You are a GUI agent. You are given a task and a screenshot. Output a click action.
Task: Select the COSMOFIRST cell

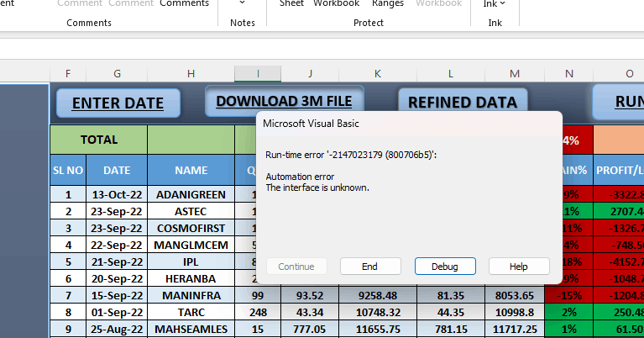(191, 228)
